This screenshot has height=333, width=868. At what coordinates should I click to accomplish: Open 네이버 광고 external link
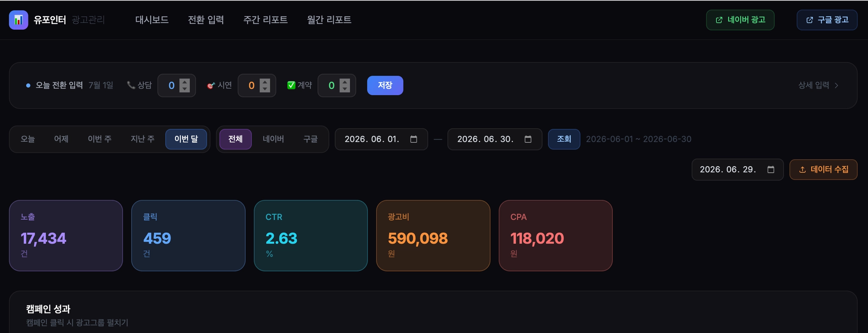tap(740, 20)
